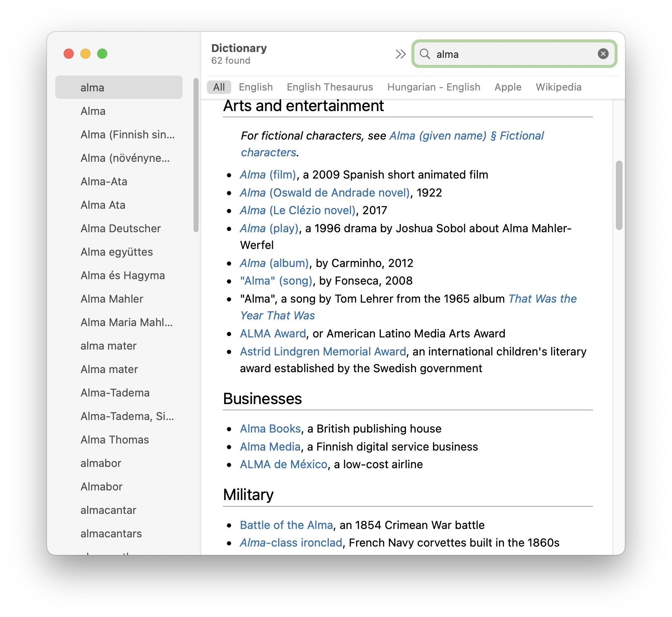This screenshot has width=672, height=617.
Task: Switch to the Wikipedia tab
Action: 558,87
